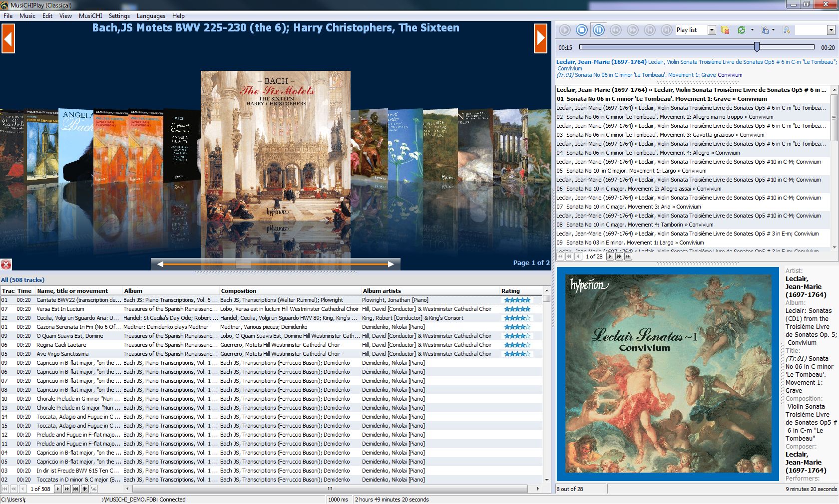
Task: Jump forward a page in track list navigator
Action: pyautogui.click(x=67, y=489)
